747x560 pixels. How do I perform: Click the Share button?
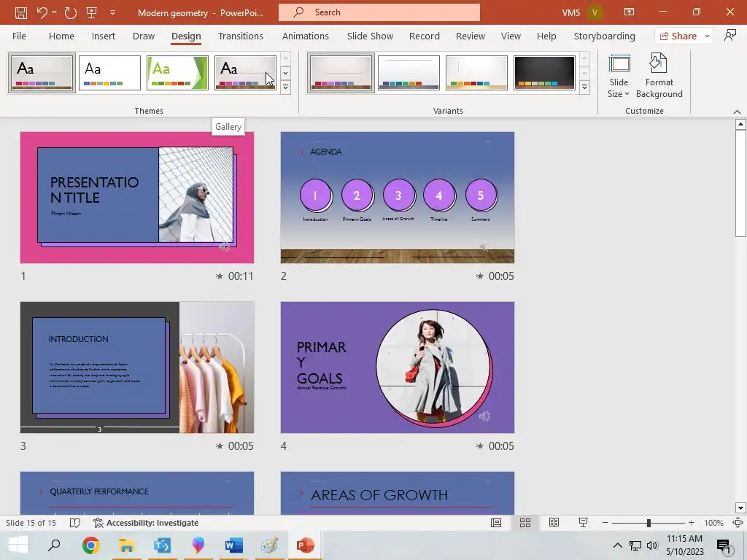coord(678,36)
